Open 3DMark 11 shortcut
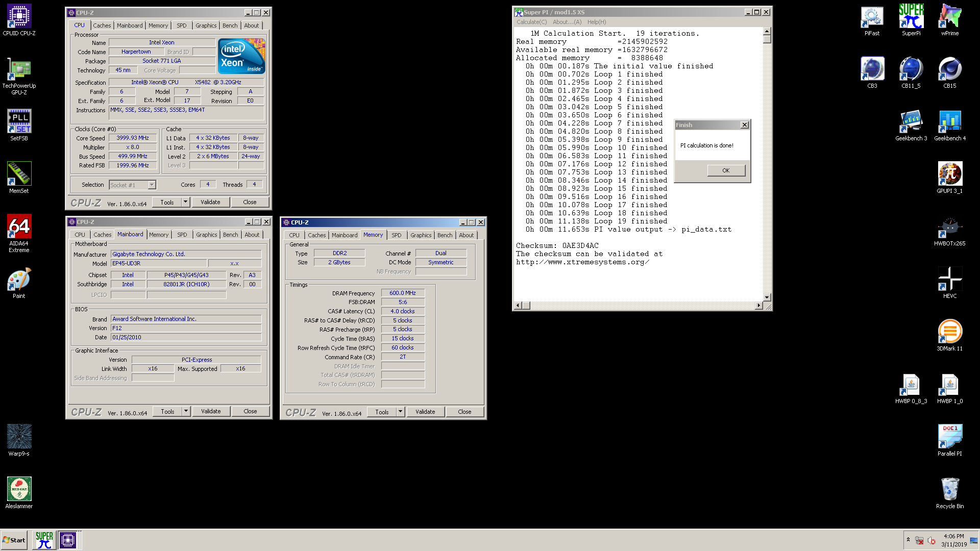 [x=950, y=335]
